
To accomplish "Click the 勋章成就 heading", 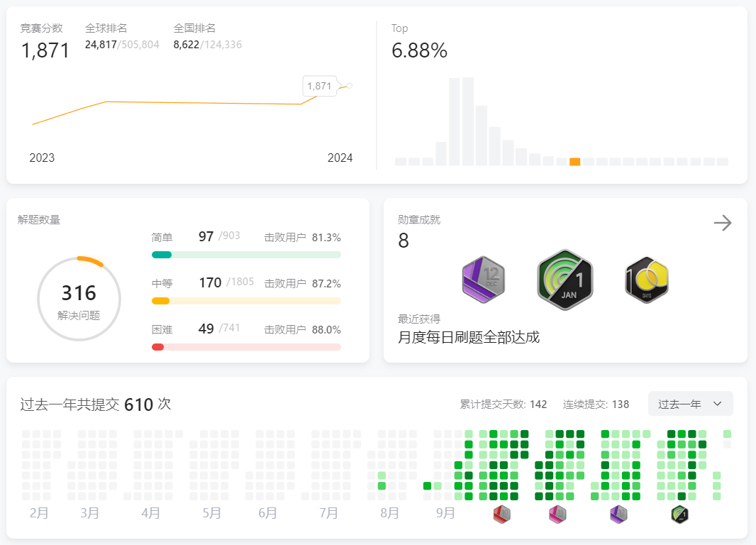I will 419,220.
